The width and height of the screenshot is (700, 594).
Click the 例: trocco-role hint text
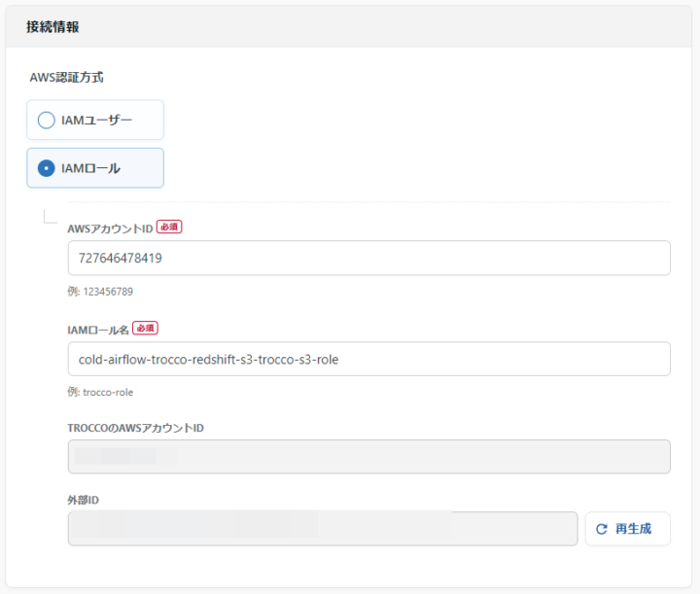point(100,393)
